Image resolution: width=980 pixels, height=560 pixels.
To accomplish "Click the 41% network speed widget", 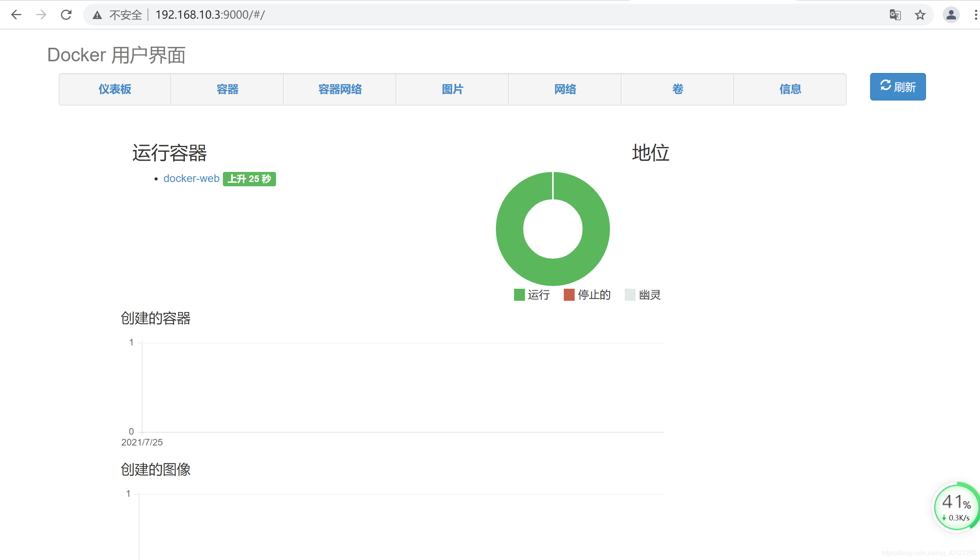I will 956,507.
